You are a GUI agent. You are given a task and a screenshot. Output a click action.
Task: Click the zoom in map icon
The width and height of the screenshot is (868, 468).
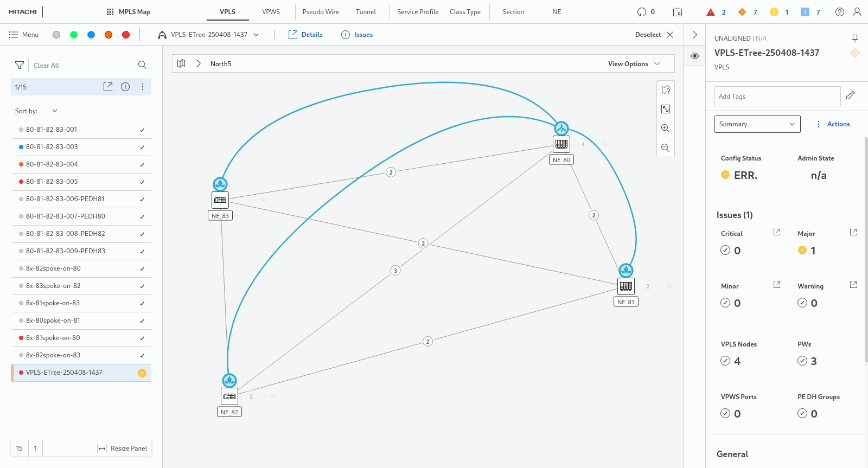(665, 129)
